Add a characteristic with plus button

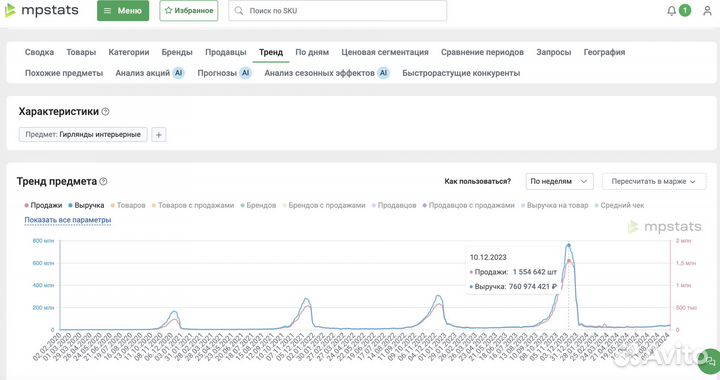click(x=159, y=135)
